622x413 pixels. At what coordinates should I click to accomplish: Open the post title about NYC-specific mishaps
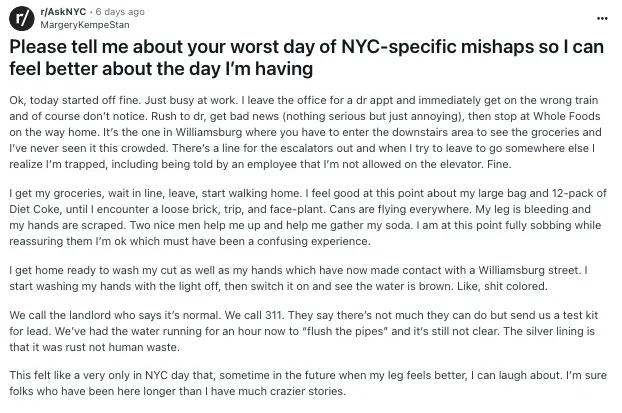pyautogui.click(x=307, y=58)
